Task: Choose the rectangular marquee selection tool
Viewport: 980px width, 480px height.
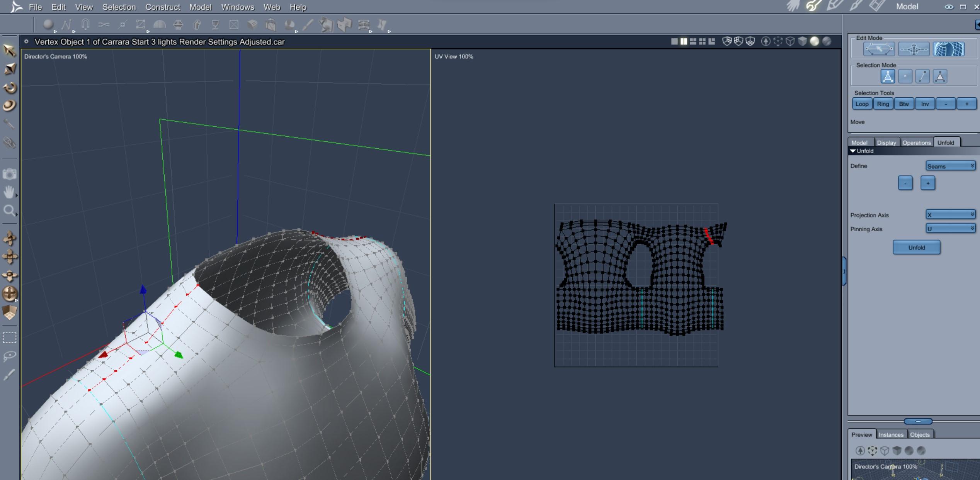Action: (x=9, y=338)
